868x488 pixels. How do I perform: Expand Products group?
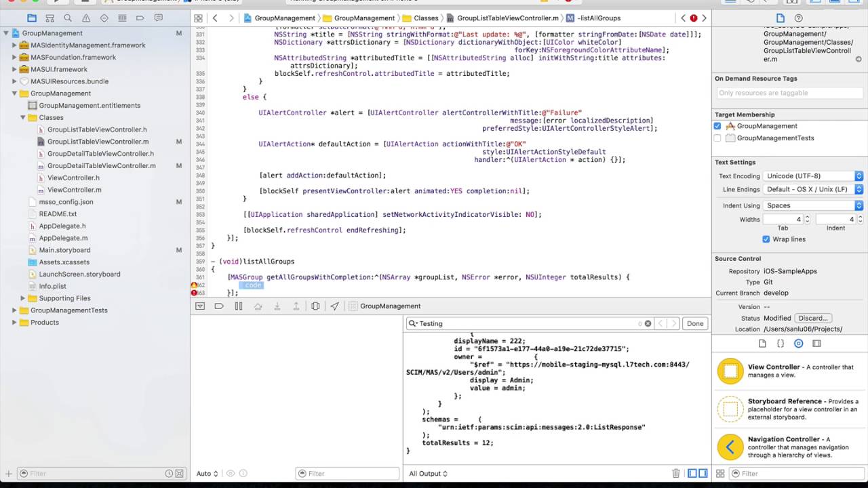pyautogui.click(x=14, y=323)
